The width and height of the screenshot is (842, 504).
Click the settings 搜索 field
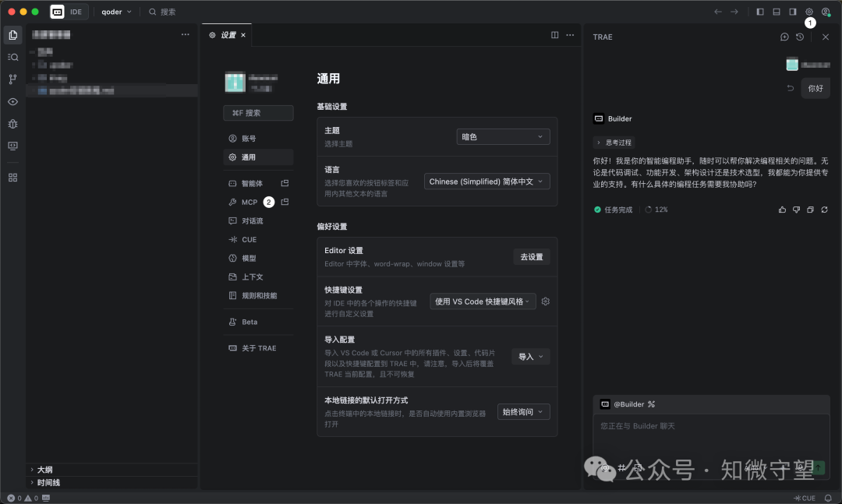258,113
